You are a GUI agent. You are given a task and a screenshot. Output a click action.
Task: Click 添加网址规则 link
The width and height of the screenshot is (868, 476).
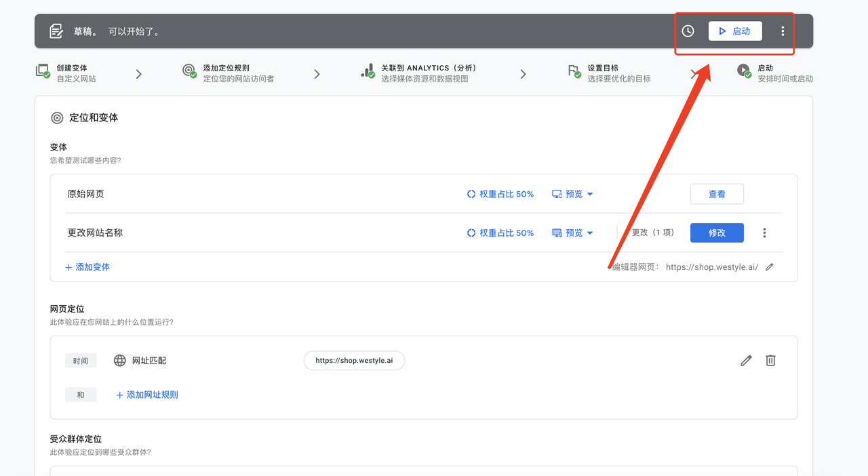pyautogui.click(x=147, y=395)
